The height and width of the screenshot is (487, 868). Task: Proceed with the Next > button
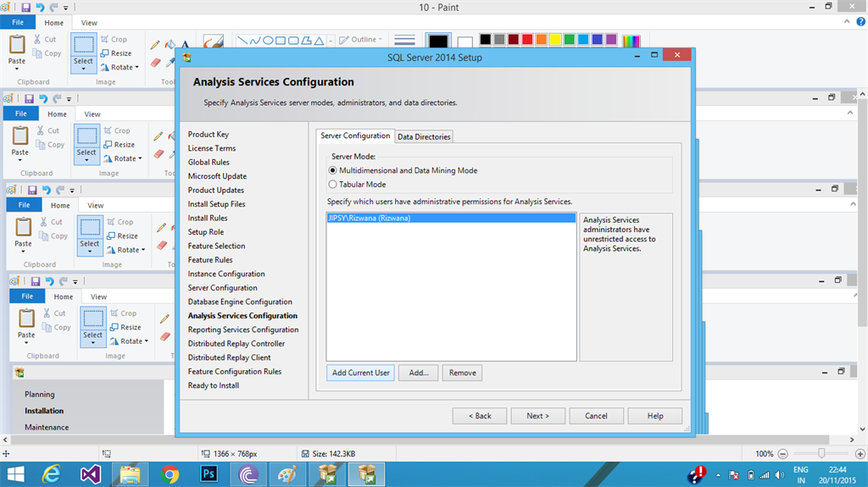pyautogui.click(x=538, y=416)
